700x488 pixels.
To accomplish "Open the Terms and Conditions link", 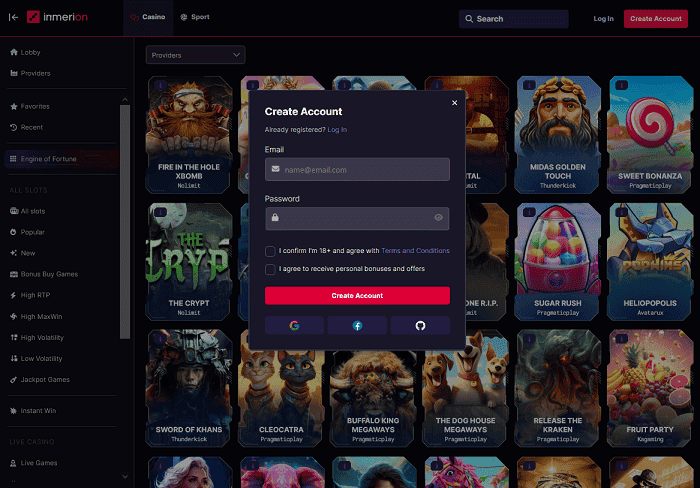I will [415, 250].
